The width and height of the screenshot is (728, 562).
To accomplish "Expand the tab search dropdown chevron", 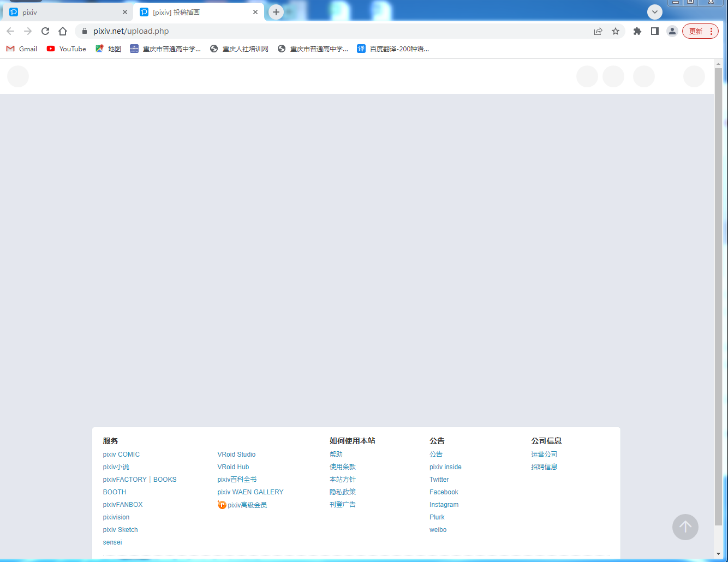I will 655,12.
